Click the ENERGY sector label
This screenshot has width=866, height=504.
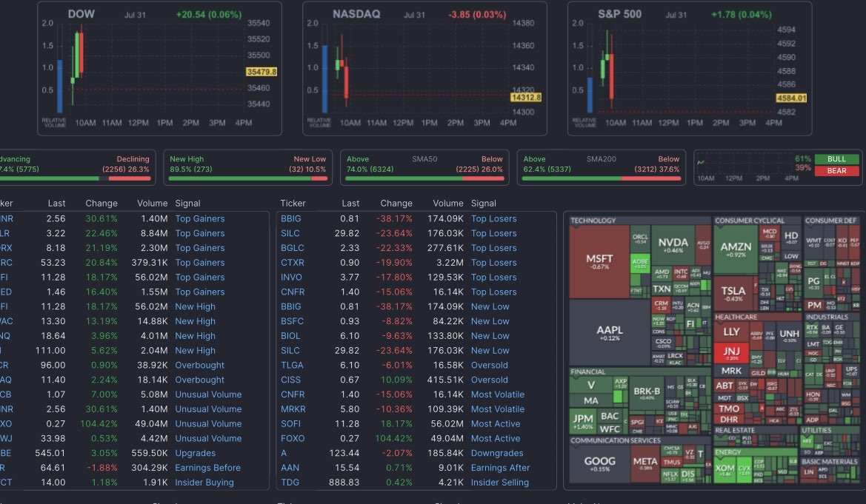[x=727, y=452]
